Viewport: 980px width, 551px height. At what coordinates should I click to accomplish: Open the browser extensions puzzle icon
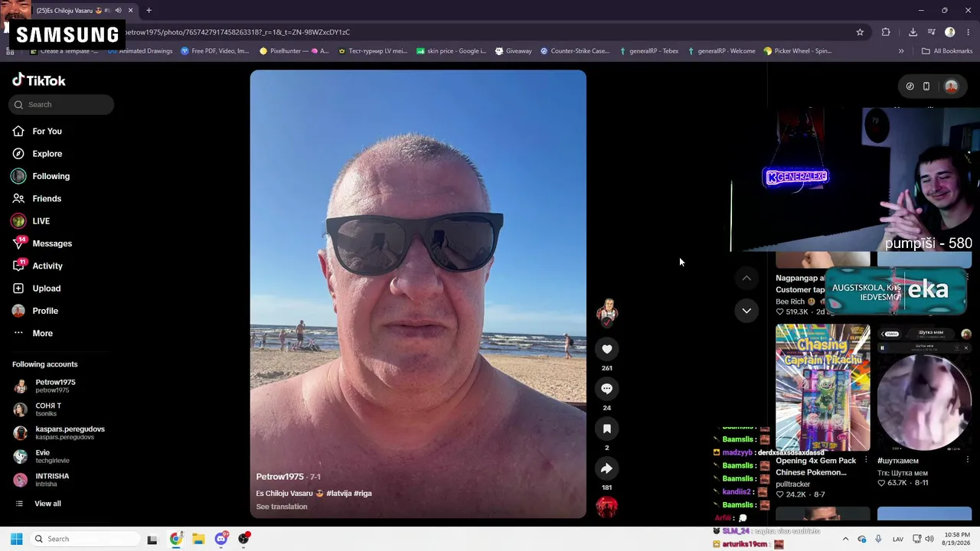(x=886, y=32)
